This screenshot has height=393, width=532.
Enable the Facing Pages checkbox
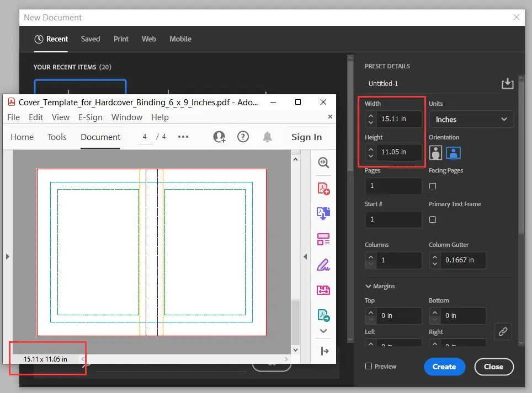433,186
